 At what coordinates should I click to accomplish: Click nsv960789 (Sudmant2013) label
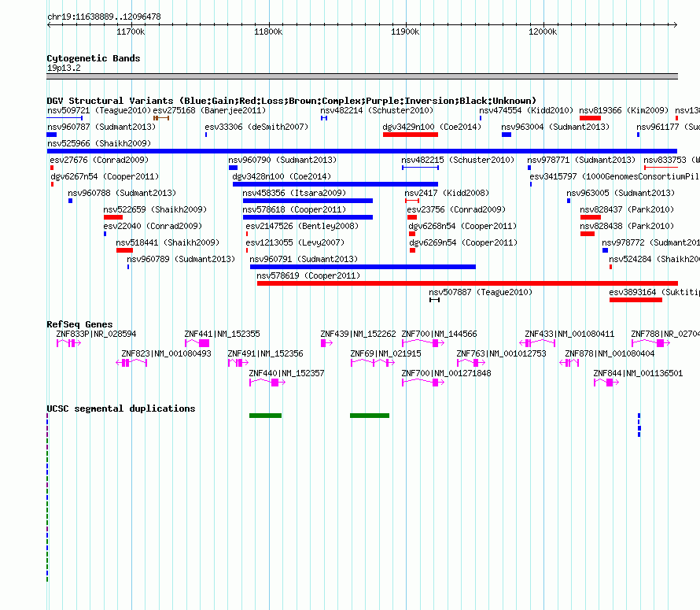(181, 259)
